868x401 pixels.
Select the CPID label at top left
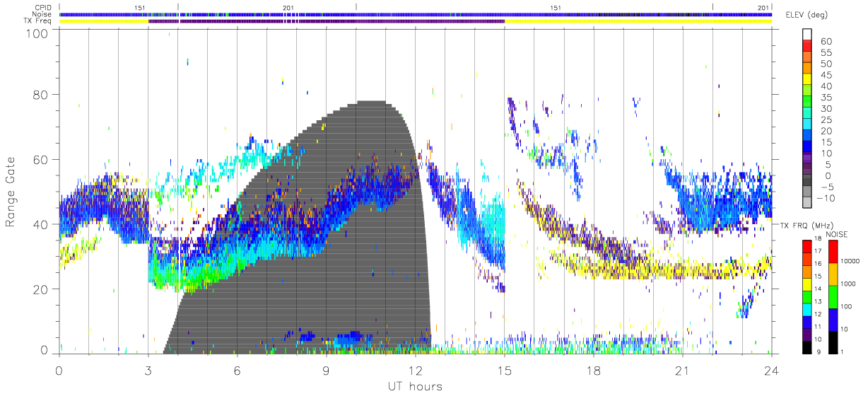point(45,8)
